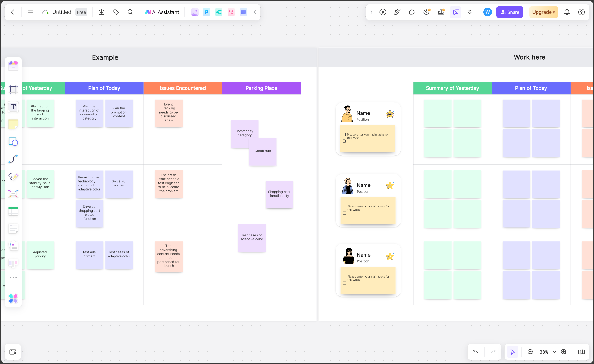Click the tag/label icon in toolbar
This screenshot has height=364, width=594.
(x=116, y=12)
